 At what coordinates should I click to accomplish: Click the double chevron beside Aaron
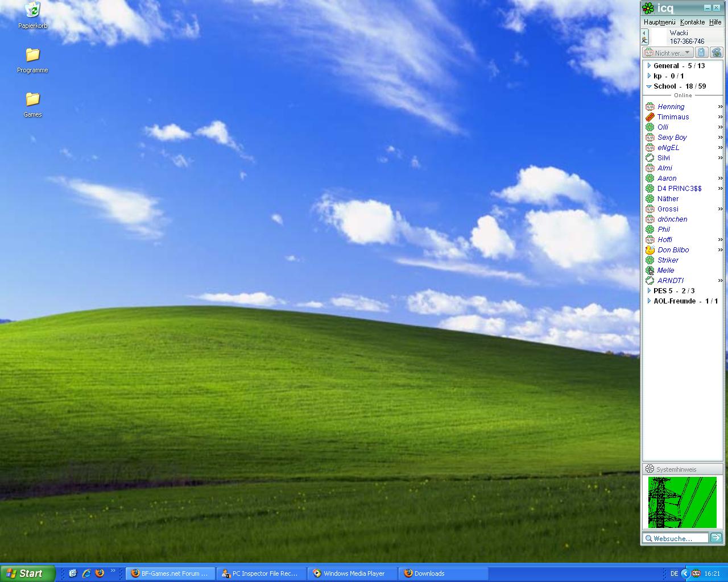720,178
